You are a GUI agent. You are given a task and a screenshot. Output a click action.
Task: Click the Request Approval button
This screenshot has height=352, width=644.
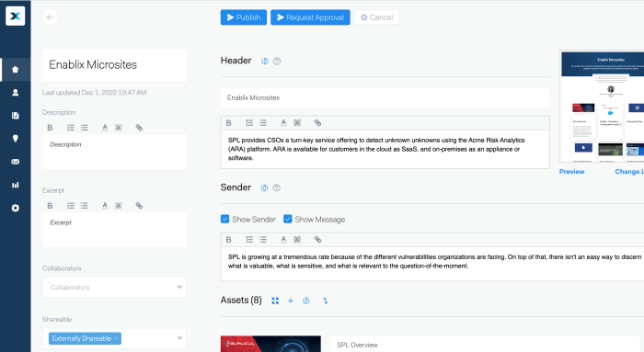(x=310, y=17)
